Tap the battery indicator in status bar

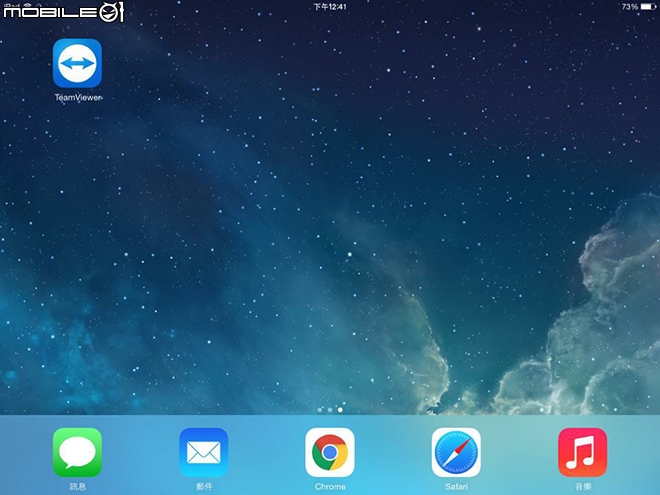(x=648, y=7)
